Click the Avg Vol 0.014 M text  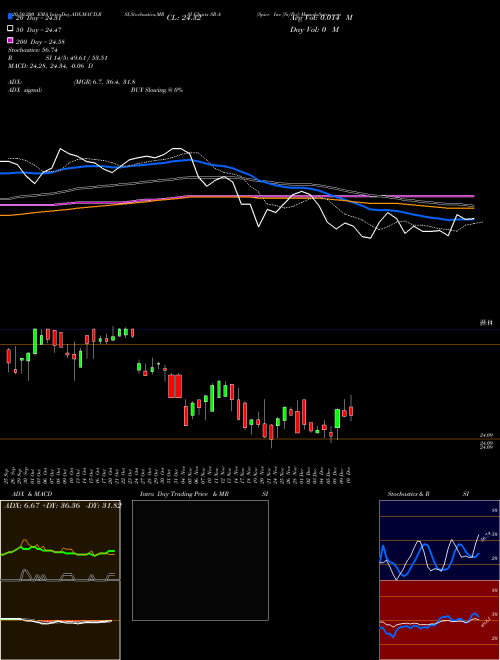click(321, 18)
